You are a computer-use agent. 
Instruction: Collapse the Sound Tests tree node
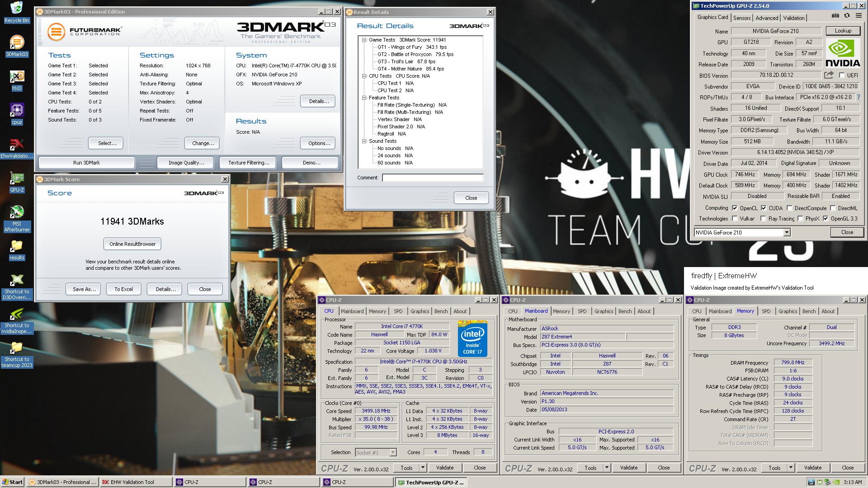[x=364, y=141]
